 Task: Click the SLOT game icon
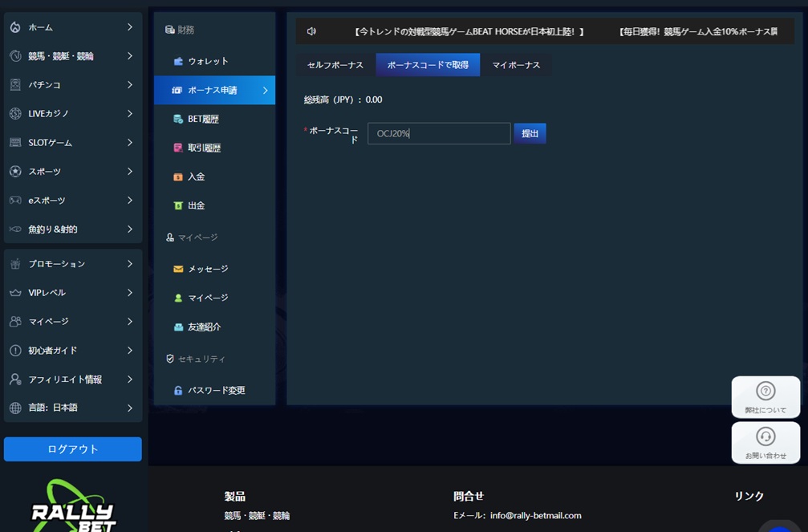pos(15,143)
